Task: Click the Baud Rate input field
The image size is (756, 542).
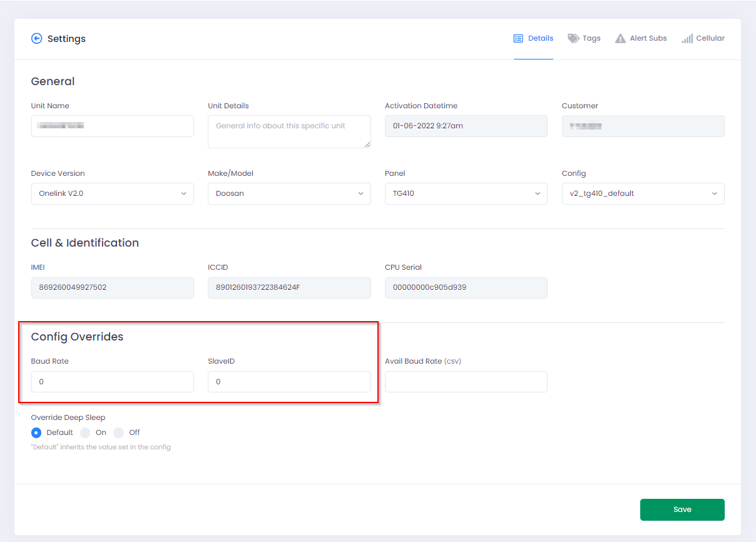Action: (112, 382)
